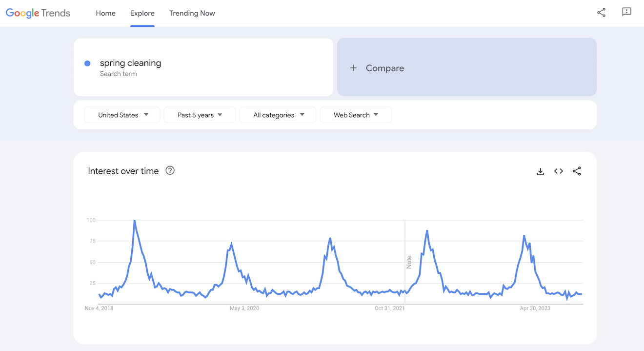Click the Nov 4, 2018 axis label
Viewport: 644px width, 351px height.
[x=99, y=308]
